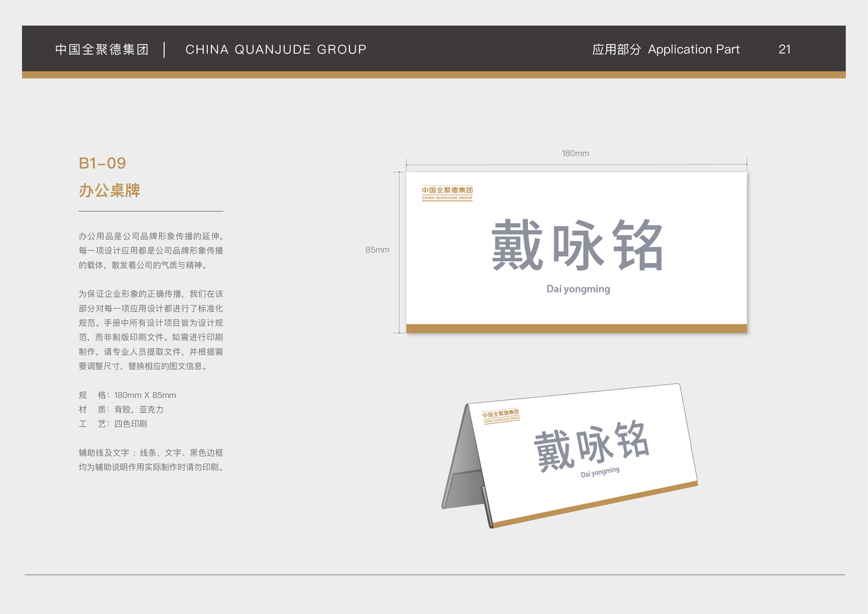Click 'Dai yongming' on the flat sign
This screenshot has height=614, width=868.
tap(578, 289)
